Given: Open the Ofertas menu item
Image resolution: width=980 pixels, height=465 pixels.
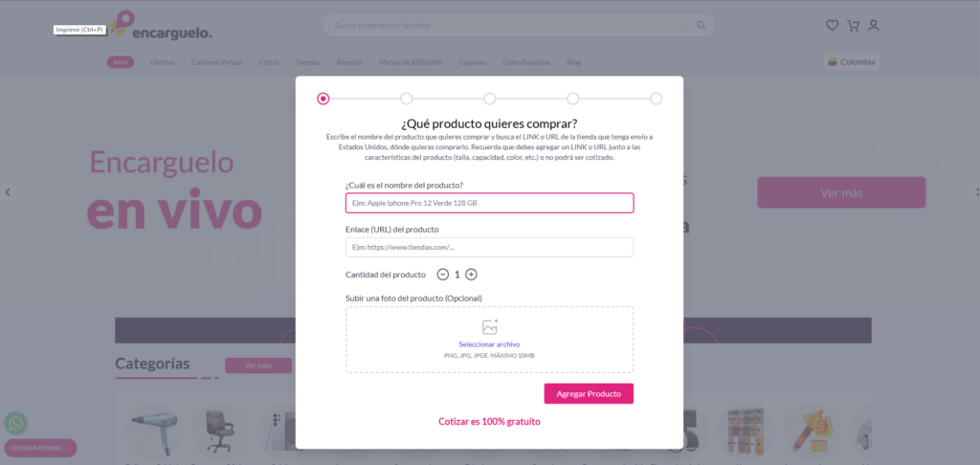Looking at the screenshot, I should pos(163,62).
